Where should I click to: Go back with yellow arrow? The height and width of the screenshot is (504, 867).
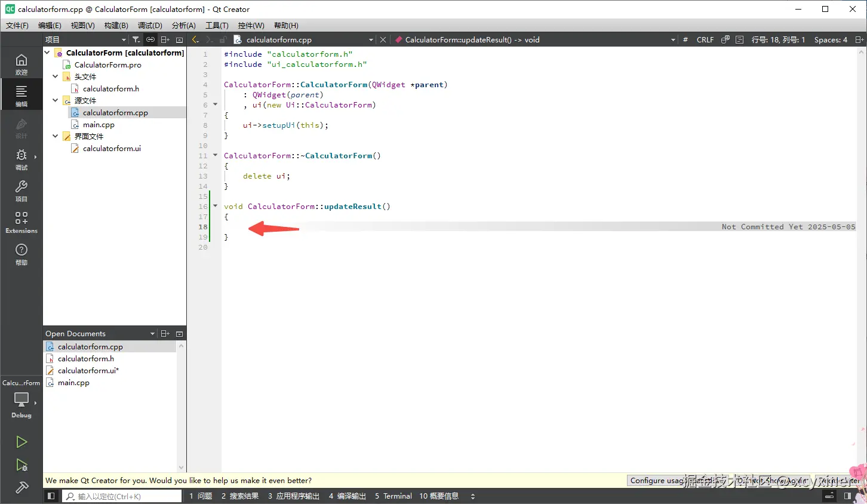point(195,39)
